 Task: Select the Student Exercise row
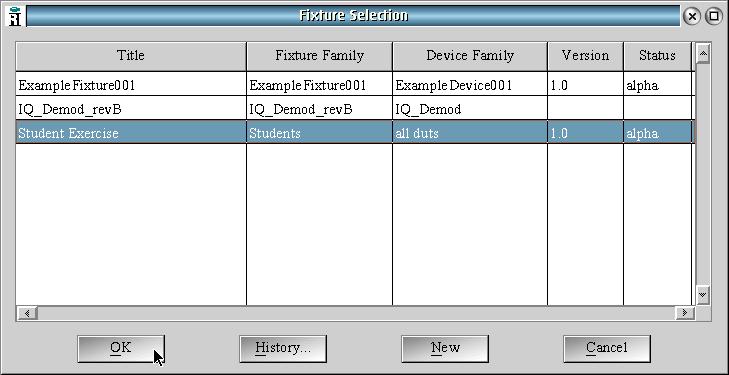pyautogui.click(x=354, y=133)
